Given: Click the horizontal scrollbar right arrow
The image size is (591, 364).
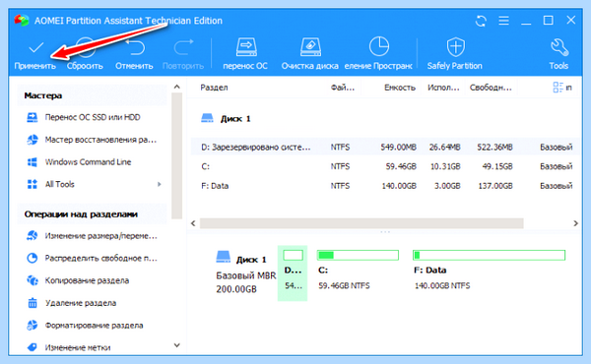Looking at the screenshot, I should 575,223.
